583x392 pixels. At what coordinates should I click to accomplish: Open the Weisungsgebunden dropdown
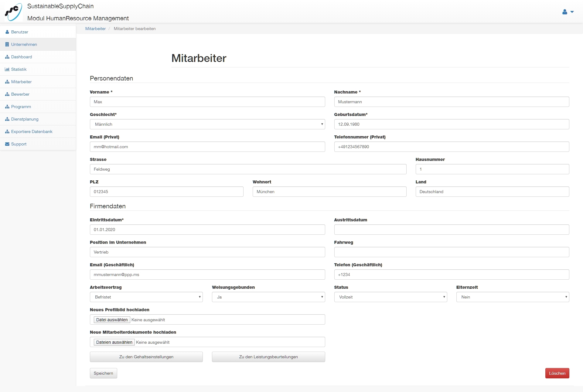tap(268, 297)
